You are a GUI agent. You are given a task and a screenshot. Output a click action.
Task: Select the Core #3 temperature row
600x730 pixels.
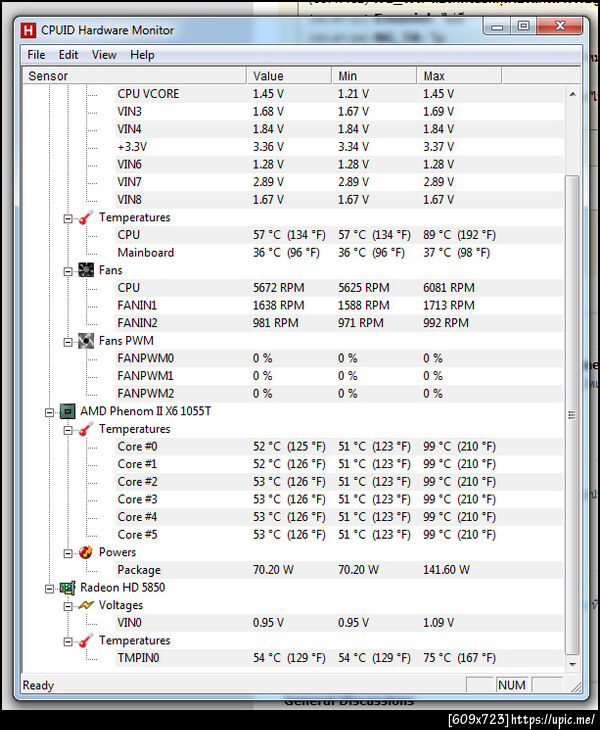pyautogui.click(x=339, y=500)
